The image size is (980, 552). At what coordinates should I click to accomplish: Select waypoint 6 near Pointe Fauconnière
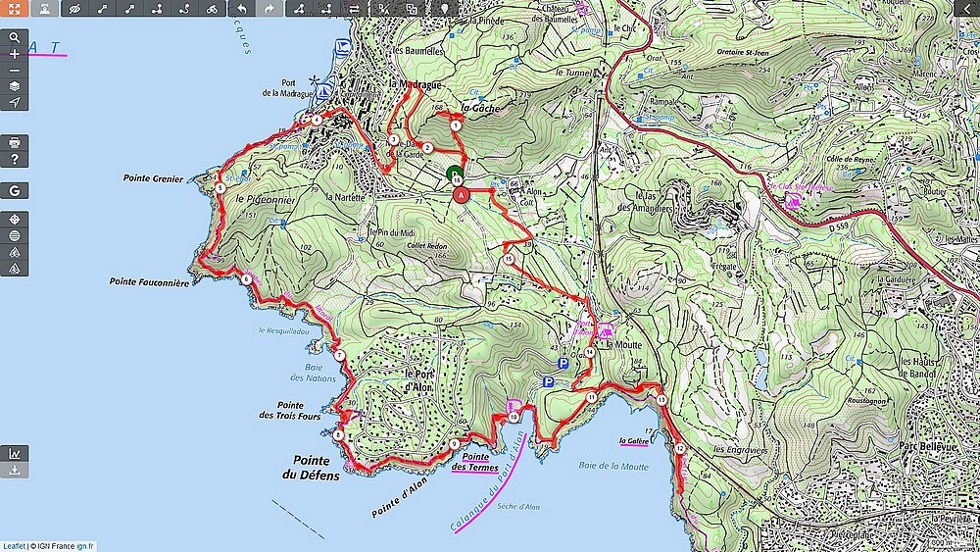(247, 279)
